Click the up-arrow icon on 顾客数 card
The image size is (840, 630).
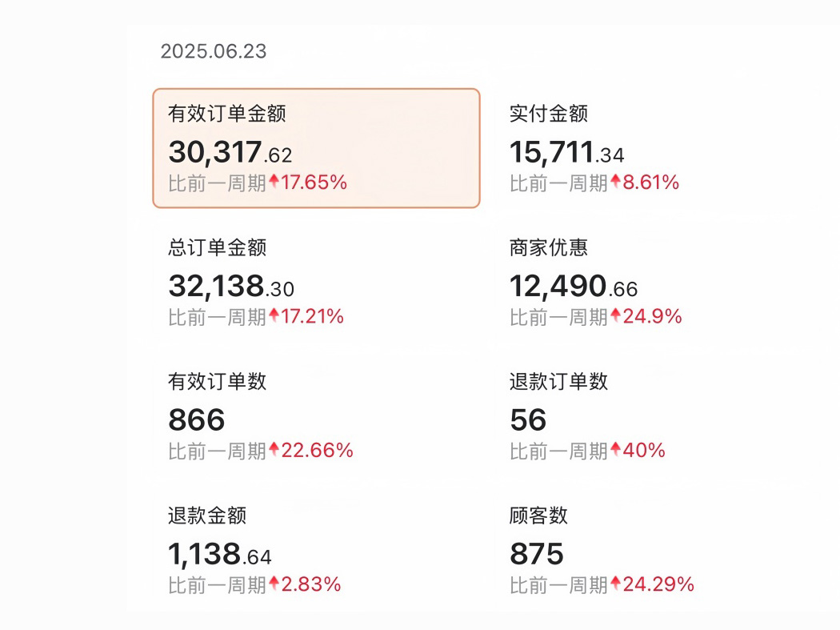click(x=616, y=584)
